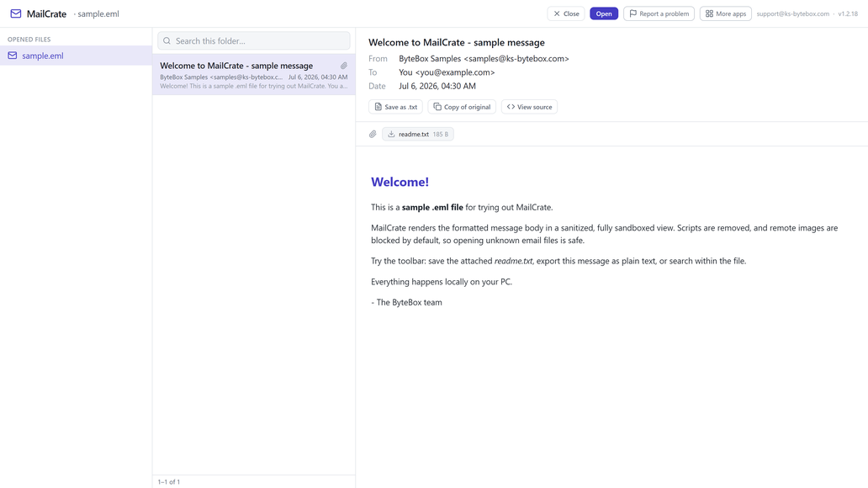Viewport: 868px width, 488px height.
Task: Click the message subject header in reading pane
Action: [x=457, y=43]
